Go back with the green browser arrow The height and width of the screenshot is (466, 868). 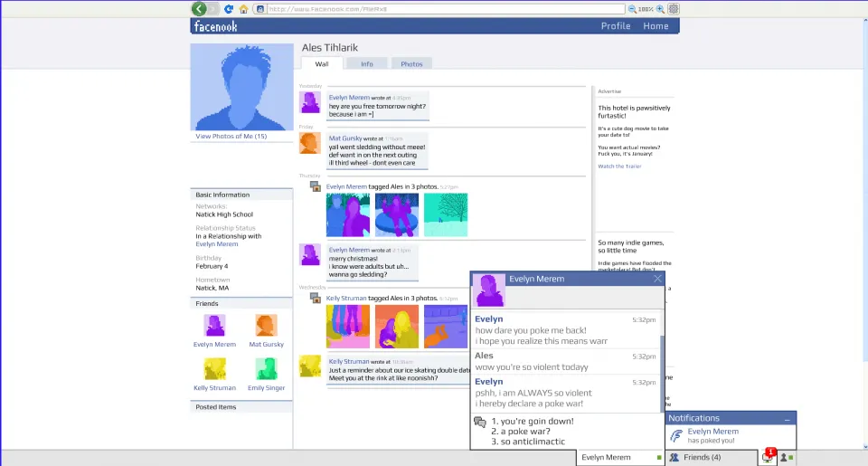(199, 8)
